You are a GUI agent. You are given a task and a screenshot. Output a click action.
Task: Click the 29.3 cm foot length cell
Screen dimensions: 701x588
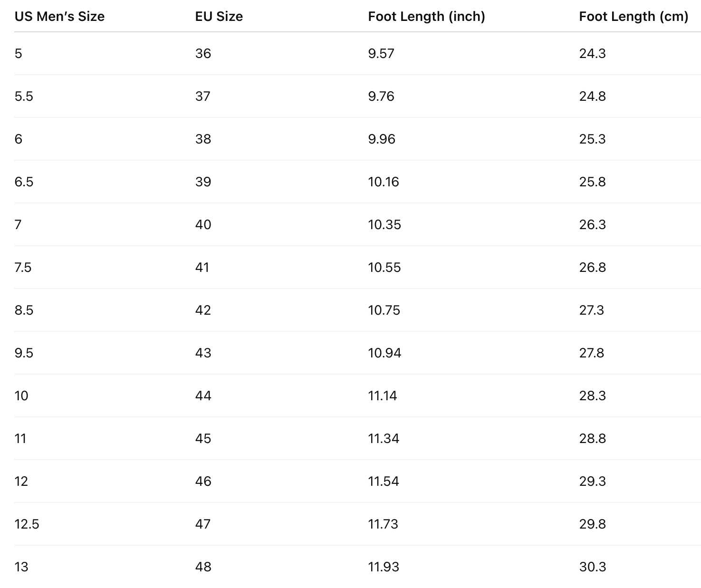(592, 481)
